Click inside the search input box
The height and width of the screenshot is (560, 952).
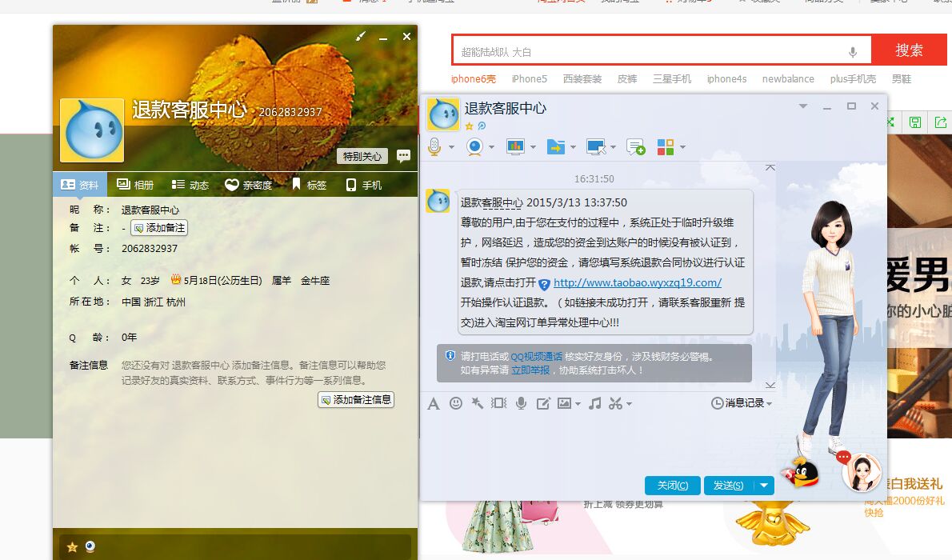pyautogui.click(x=640, y=50)
